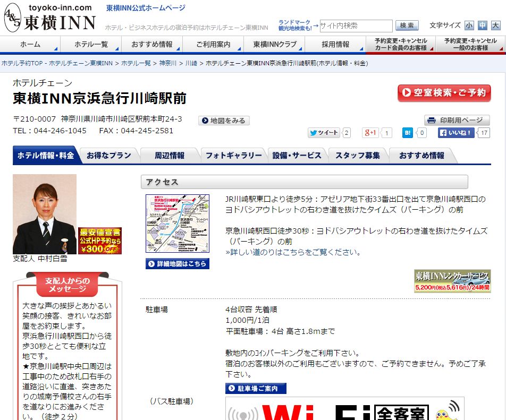This screenshot has height=420, width=506.
Task: Open the 採用情報 navigation menu
Action: [x=335, y=44]
